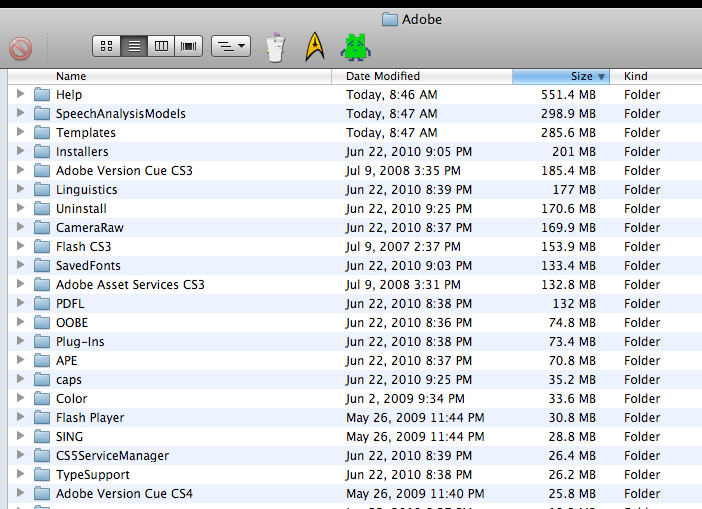Screen dimensions: 702x509
Task: Switch to column view
Action: coord(161,46)
